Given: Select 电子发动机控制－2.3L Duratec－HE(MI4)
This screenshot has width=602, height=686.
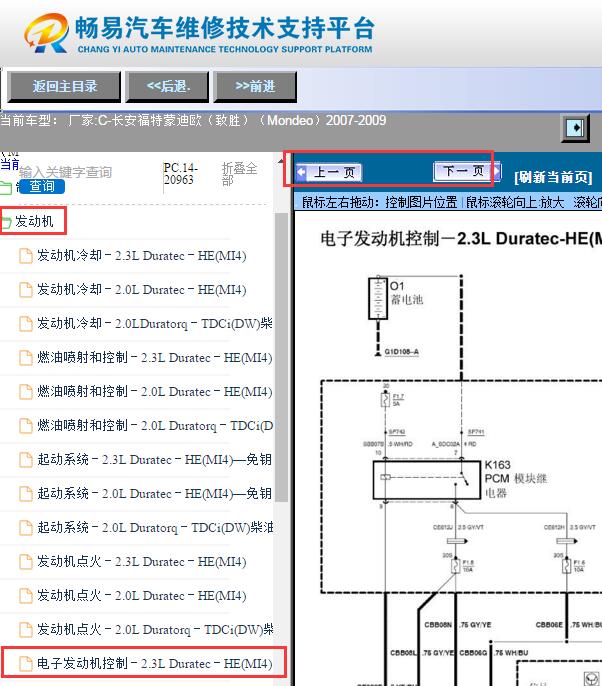Looking at the screenshot, I should [x=154, y=664].
